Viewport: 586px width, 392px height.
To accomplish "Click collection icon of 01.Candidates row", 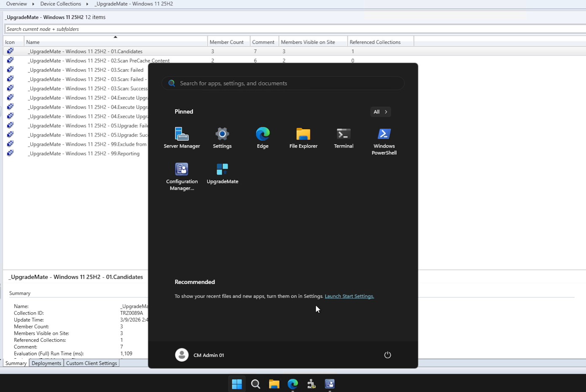I will click(x=10, y=51).
